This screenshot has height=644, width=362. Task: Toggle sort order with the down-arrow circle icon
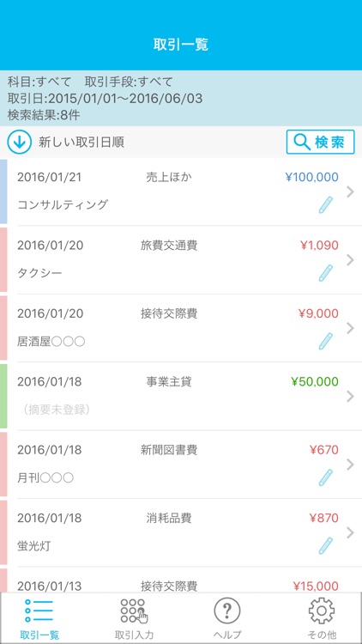[19, 142]
